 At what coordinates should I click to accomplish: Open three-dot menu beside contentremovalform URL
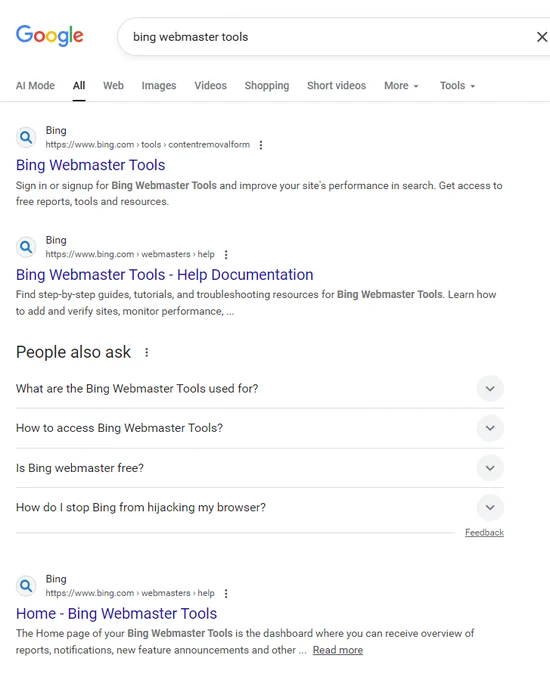point(261,145)
